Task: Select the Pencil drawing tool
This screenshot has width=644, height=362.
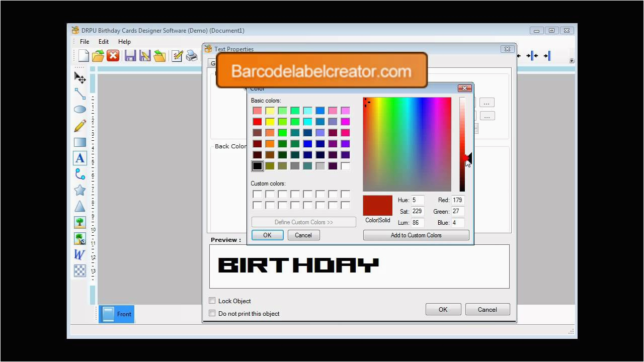Action: click(79, 126)
